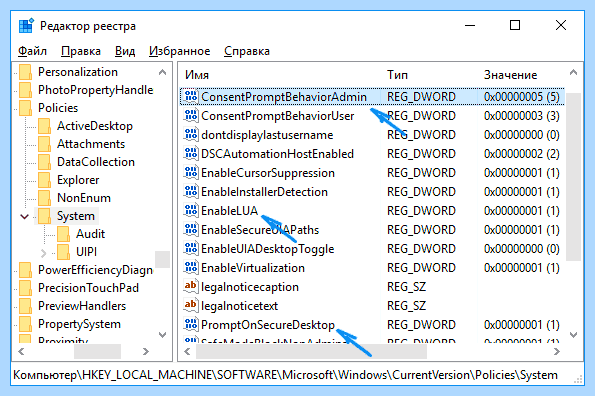Click the string value icon beside legalnoticetext
The width and height of the screenshot is (595, 396).
click(x=191, y=305)
